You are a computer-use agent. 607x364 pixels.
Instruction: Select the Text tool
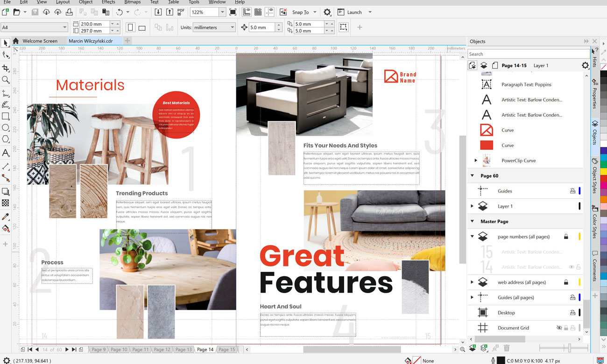point(6,153)
